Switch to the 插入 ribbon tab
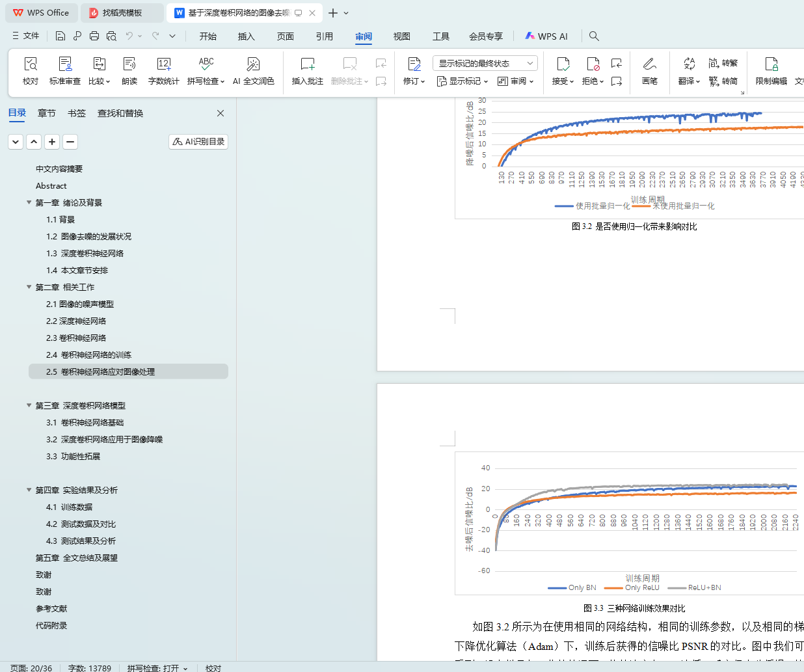The image size is (804, 672). coord(247,36)
